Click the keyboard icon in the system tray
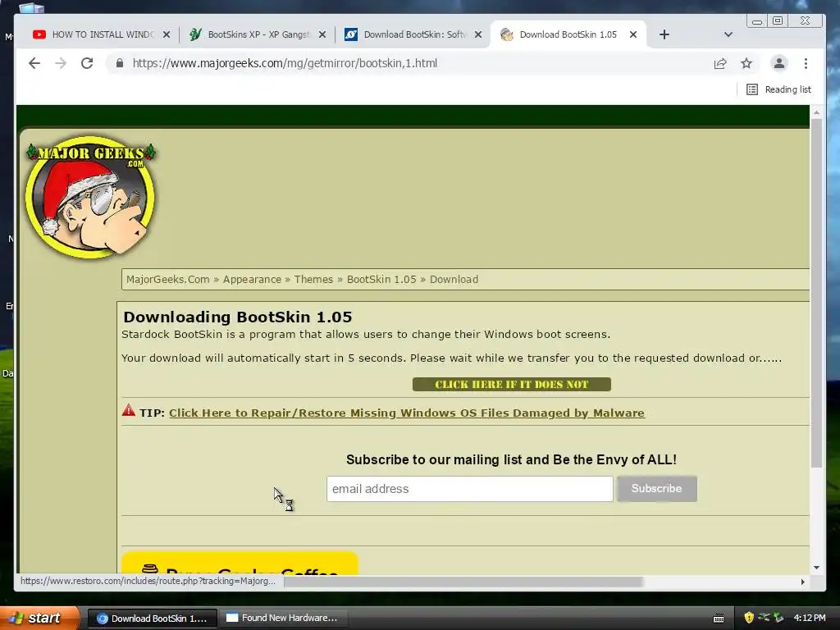This screenshot has width=840, height=630. (x=719, y=619)
